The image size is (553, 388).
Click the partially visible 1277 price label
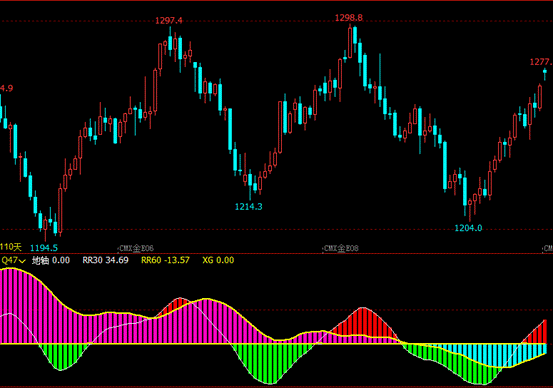click(541, 62)
